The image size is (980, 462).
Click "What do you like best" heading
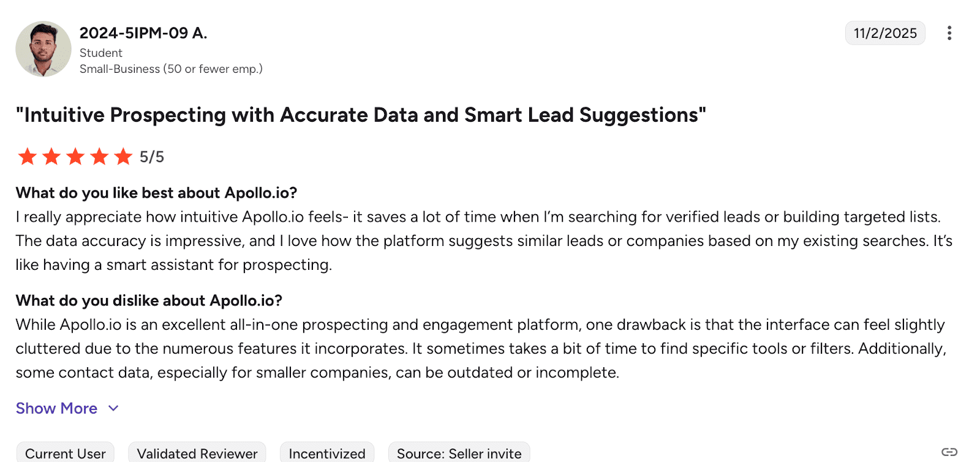point(156,193)
